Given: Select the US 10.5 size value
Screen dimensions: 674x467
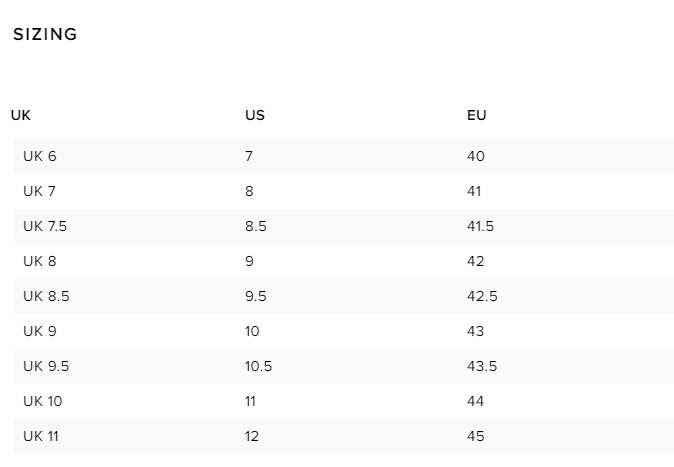Looking at the screenshot, I should tap(258, 366).
